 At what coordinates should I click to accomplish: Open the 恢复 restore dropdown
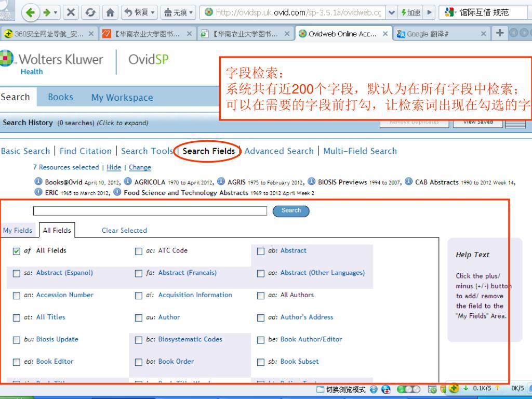[x=139, y=13]
